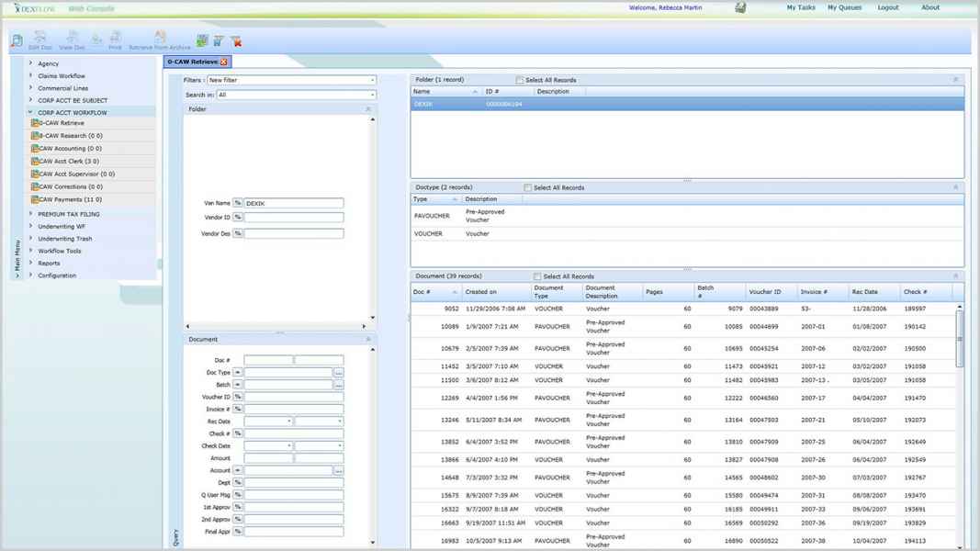
Task: Click the operator button next to Ven Name
Action: [x=237, y=203]
